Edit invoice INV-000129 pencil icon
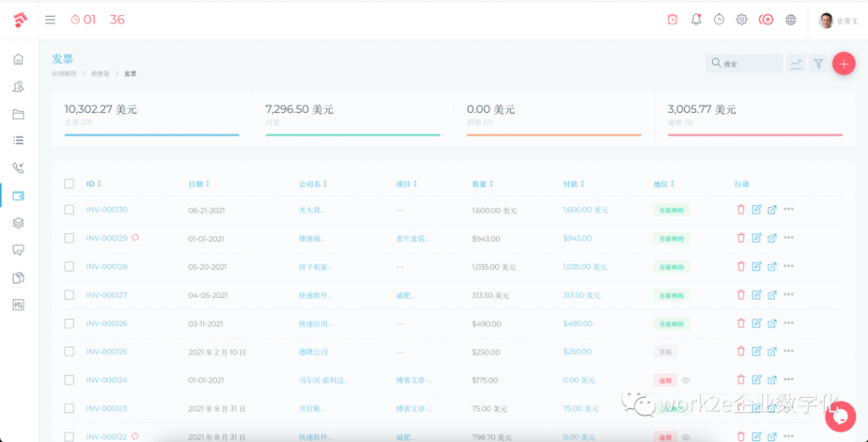The width and height of the screenshot is (868, 442). pyautogui.click(x=756, y=238)
